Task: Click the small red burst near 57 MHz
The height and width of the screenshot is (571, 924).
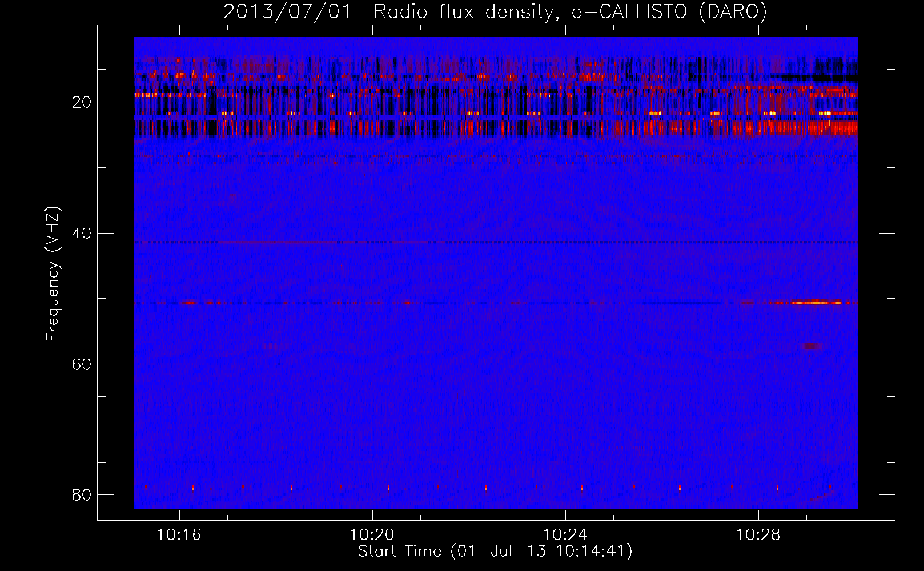Action: [x=813, y=347]
